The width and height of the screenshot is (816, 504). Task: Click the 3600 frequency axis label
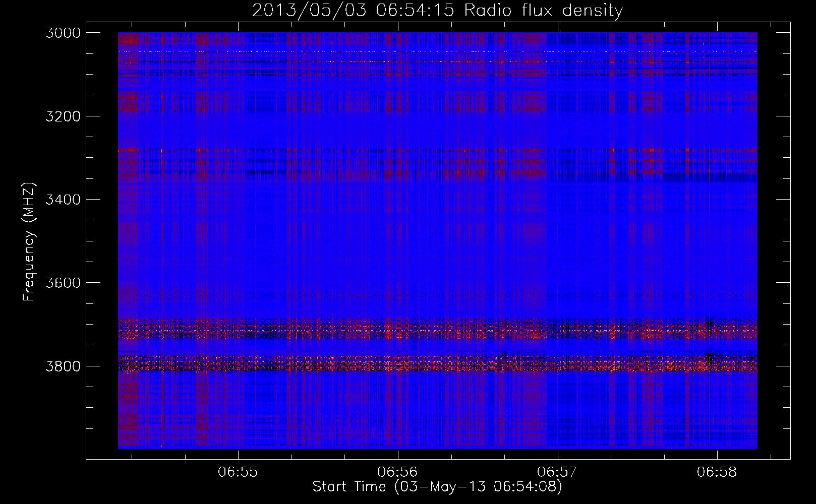click(x=63, y=283)
